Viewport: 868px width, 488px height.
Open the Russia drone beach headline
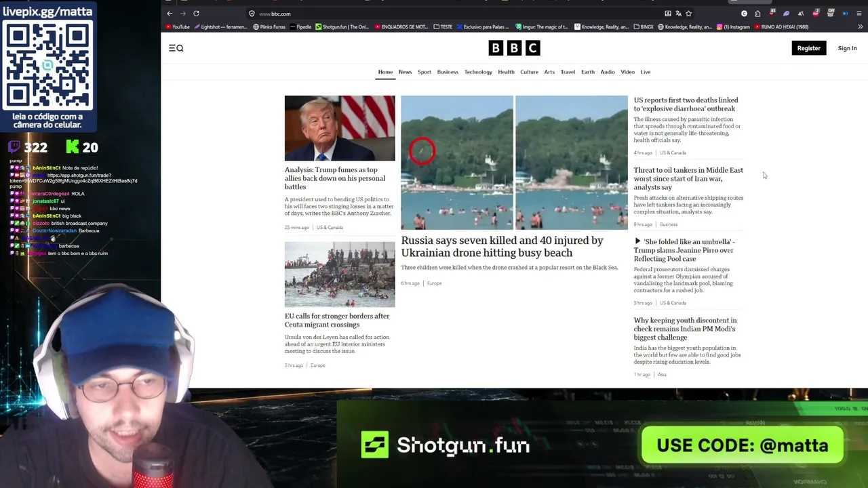point(502,247)
